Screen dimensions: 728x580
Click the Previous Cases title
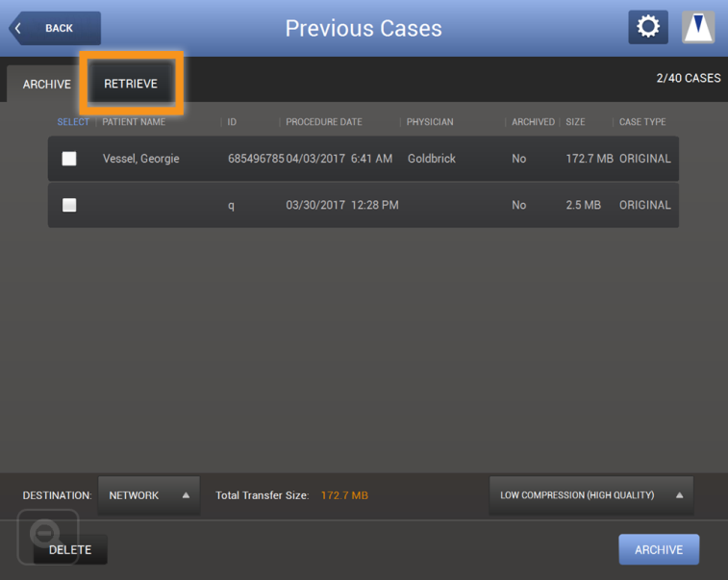coord(364,28)
